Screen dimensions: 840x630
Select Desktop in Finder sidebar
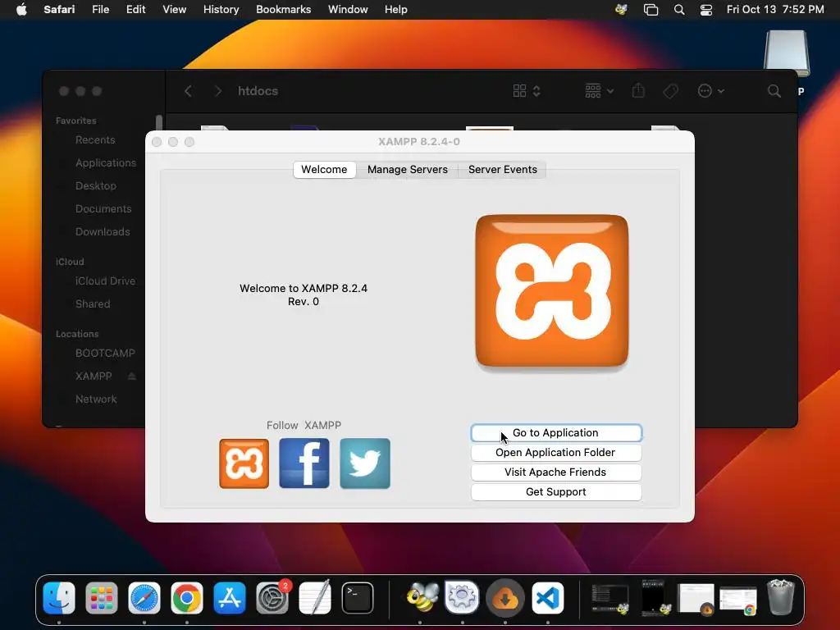point(95,186)
